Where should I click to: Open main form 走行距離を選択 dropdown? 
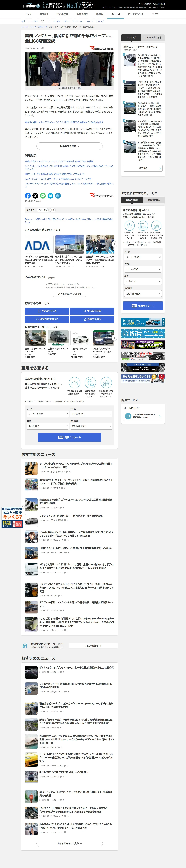tap(91, 426)
